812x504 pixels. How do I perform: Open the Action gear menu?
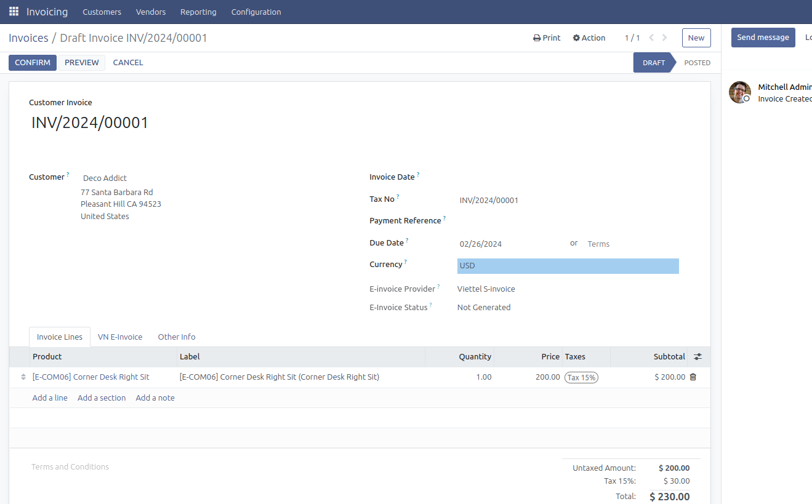[x=589, y=38]
